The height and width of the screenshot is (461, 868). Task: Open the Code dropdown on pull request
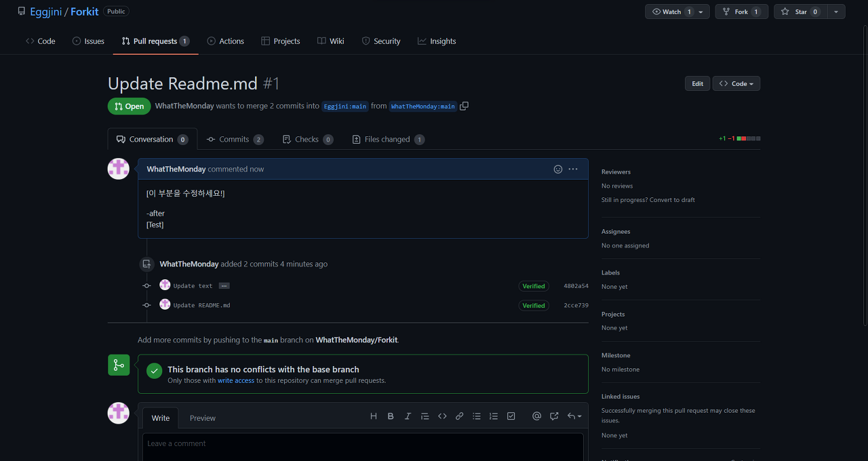coord(736,83)
